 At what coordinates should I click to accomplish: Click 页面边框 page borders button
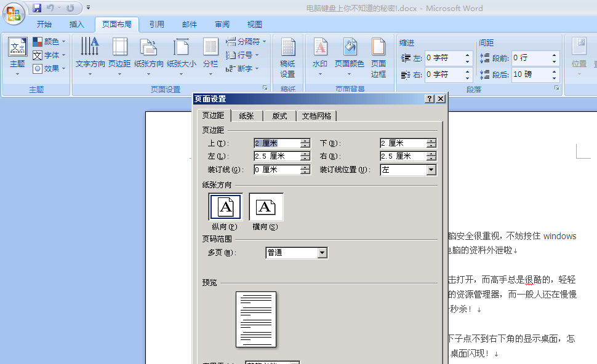tap(379, 58)
